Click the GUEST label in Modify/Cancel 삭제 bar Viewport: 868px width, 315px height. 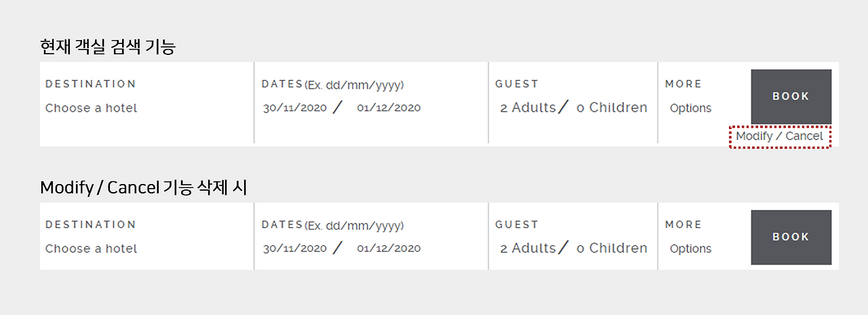coord(517,225)
